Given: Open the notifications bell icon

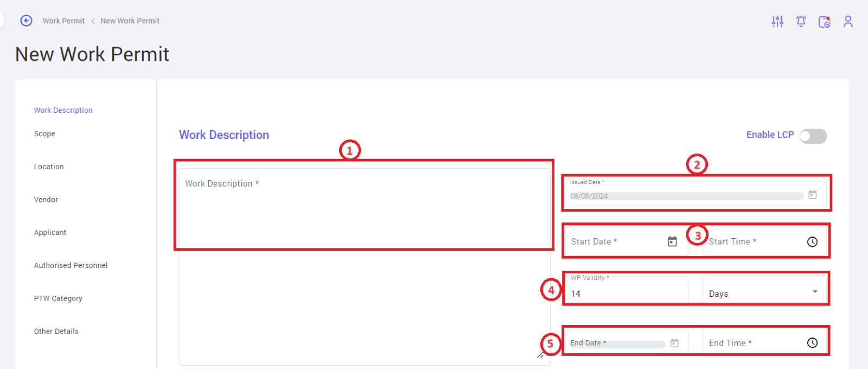Looking at the screenshot, I should [801, 21].
